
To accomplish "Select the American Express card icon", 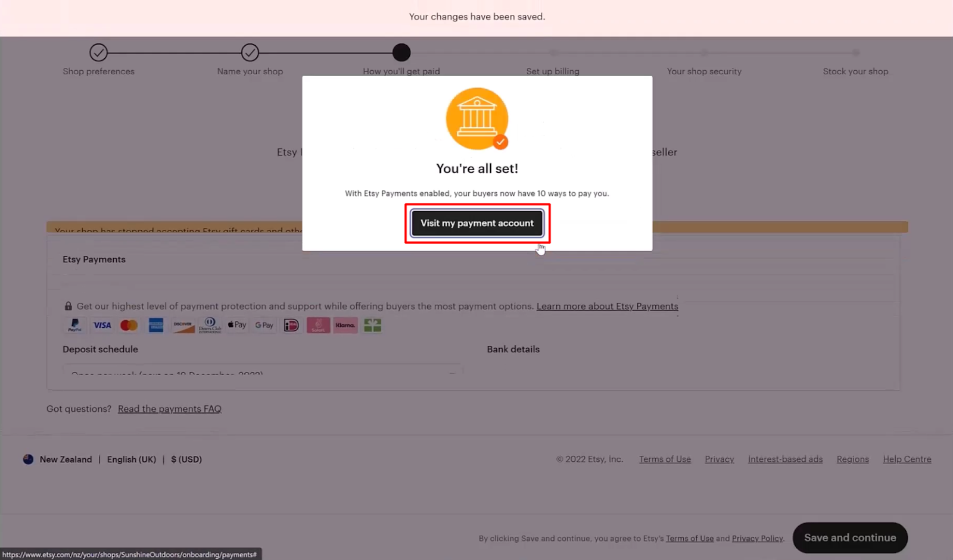I will click(x=156, y=326).
